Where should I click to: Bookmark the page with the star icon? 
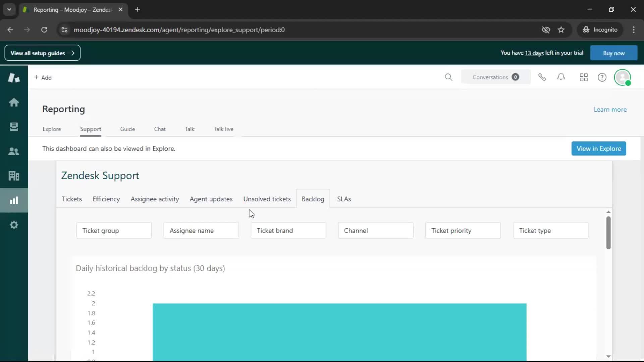pos(561,30)
